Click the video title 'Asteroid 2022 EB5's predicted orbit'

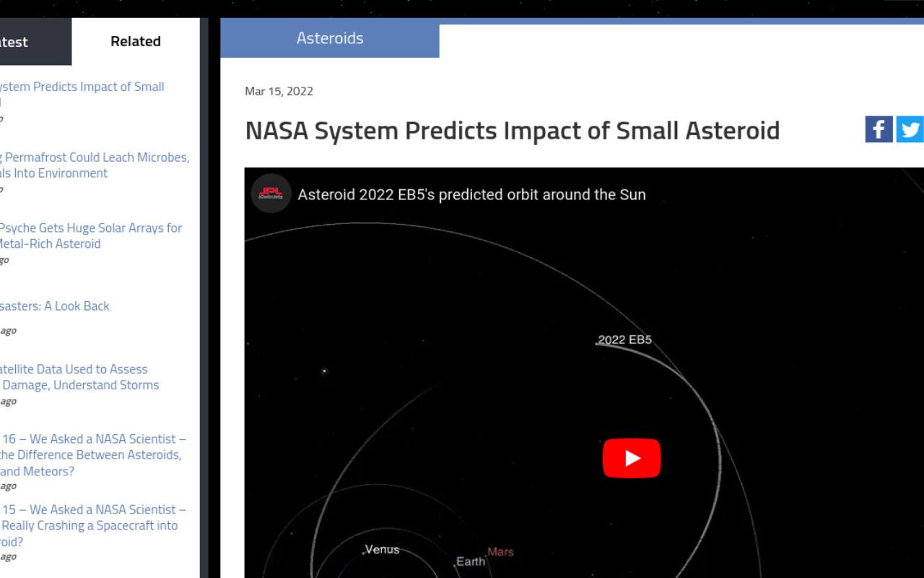point(471,194)
